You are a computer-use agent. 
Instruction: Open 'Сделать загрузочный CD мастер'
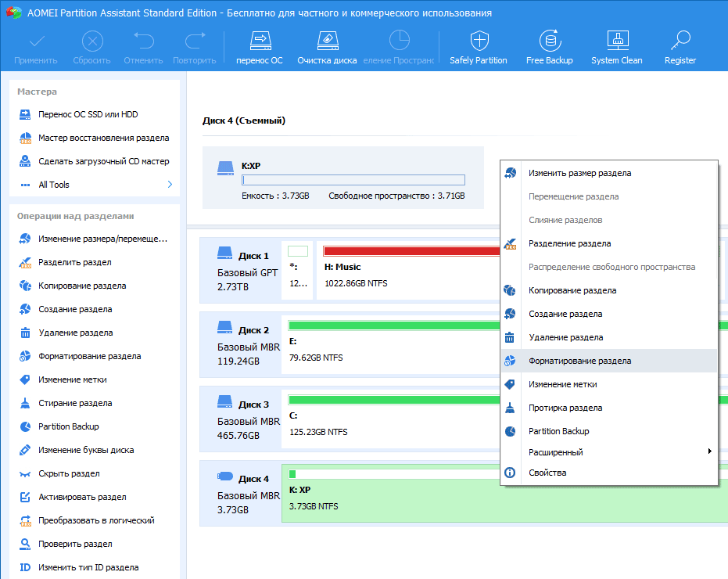click(103, 161)
